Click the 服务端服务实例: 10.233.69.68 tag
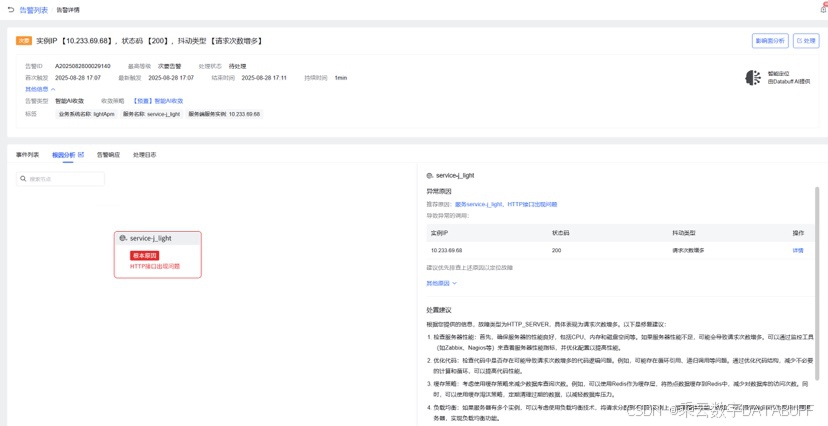828x426 pixels. 224,114
